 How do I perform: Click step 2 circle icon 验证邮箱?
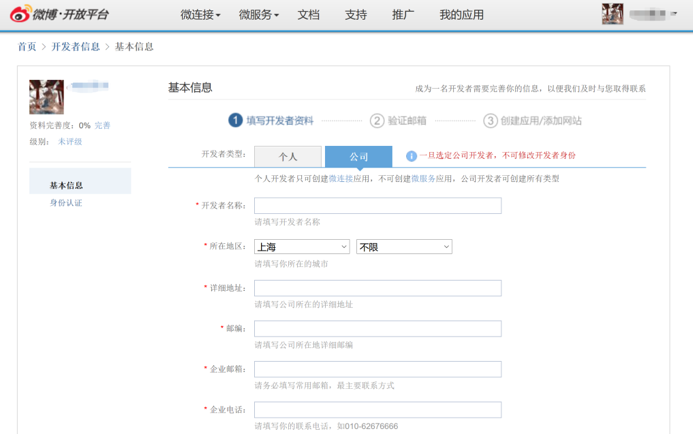pyautogui.click(x=377, y=121)
